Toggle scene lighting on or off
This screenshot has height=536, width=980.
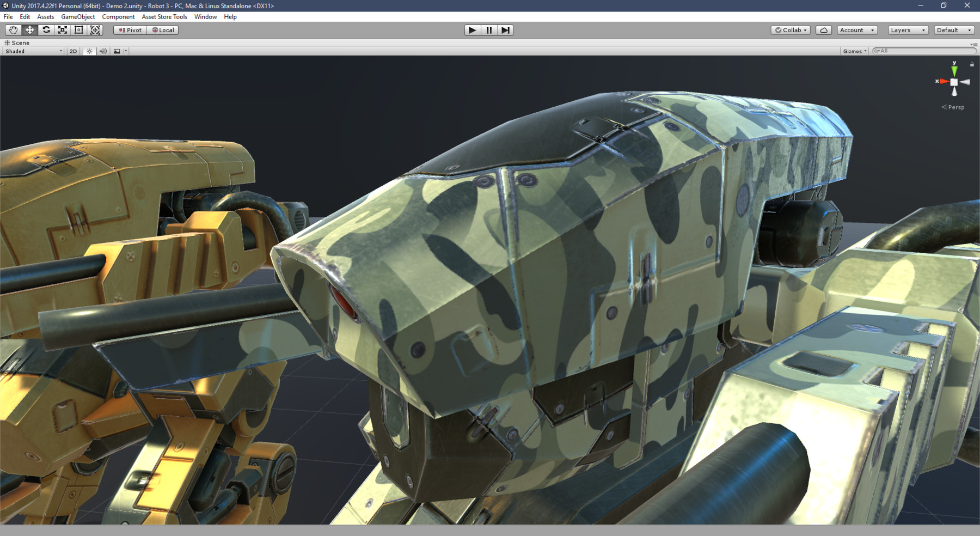pos(89,51)
